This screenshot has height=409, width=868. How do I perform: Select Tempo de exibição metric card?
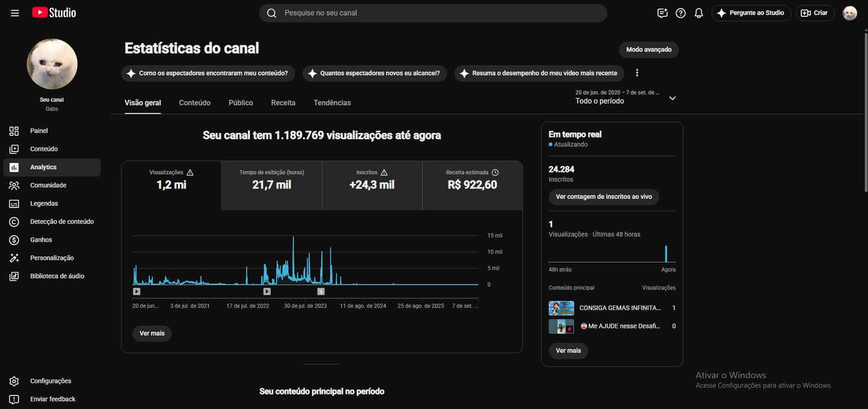pyautogui.click(x=272, y=185)
